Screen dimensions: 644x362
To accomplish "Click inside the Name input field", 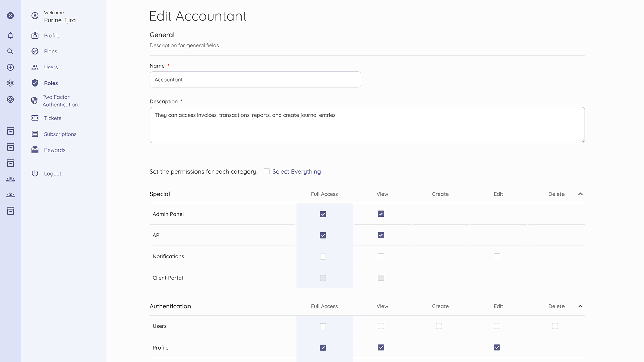I will coord(255,79).
